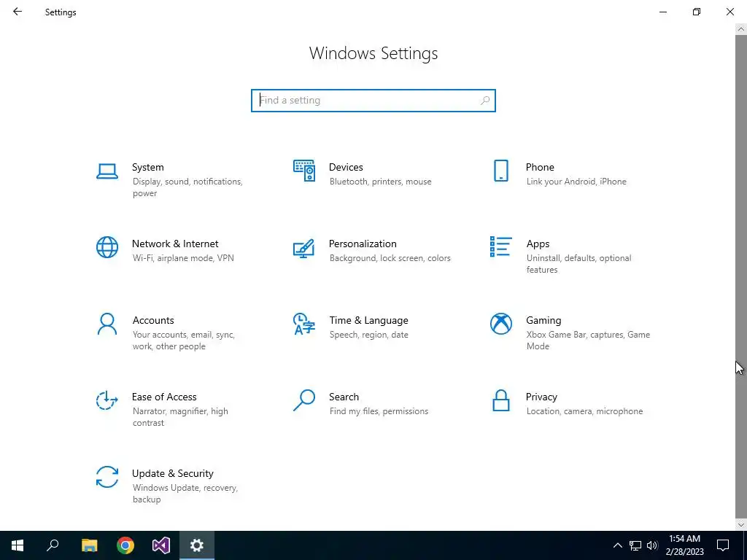Viewport: 747px width, 560px height.
Task: Open the Accounts settings title
Action: pyautogui.click(x=153, y=321)
